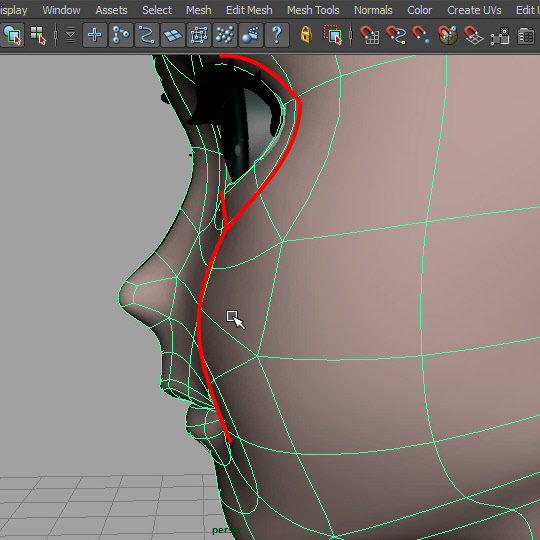Viewport: 540px width, 540px height.
Task: Select the surfaces selection mask icon
Action: (173, 35)
